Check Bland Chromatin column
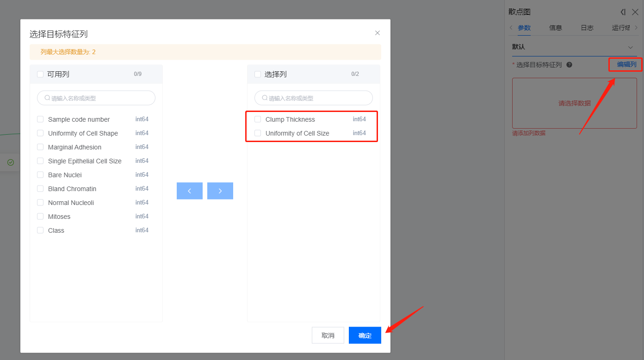Viewport: 644px width, 360px height. pyautogui.click(x=40, y=189)
